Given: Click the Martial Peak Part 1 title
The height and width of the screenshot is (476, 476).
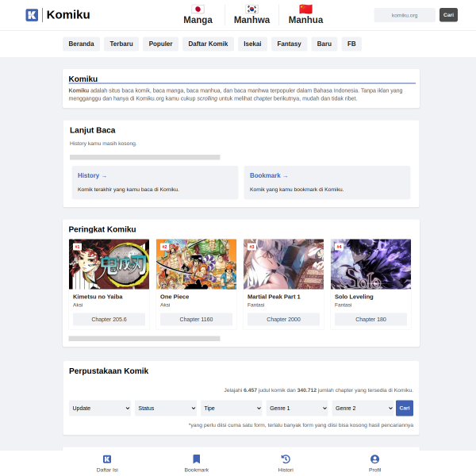Looking at the screenshot, I should pos(274,297).
